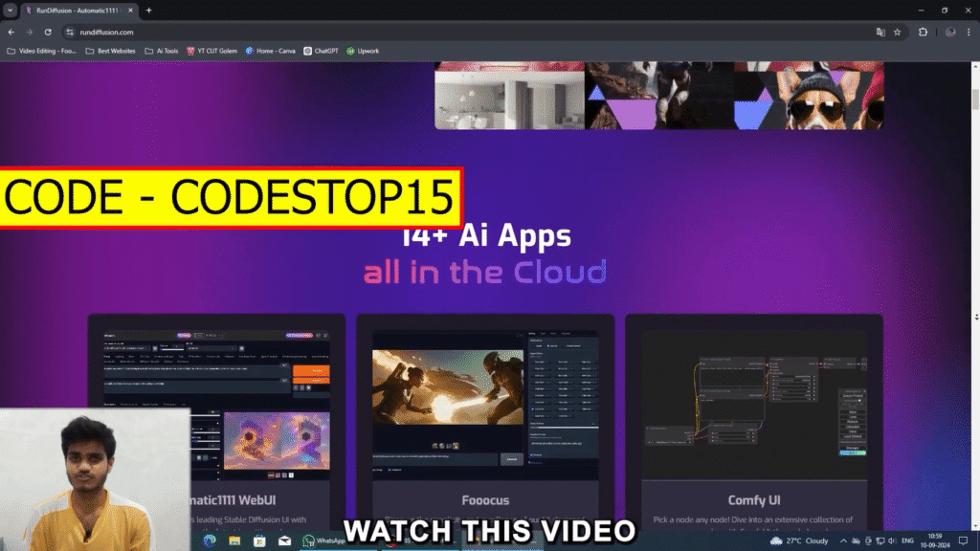Viewport: 980px width, 551px height.
Task: Expand the tab search dropdown arrow
Action: click(x=10, y=10)
